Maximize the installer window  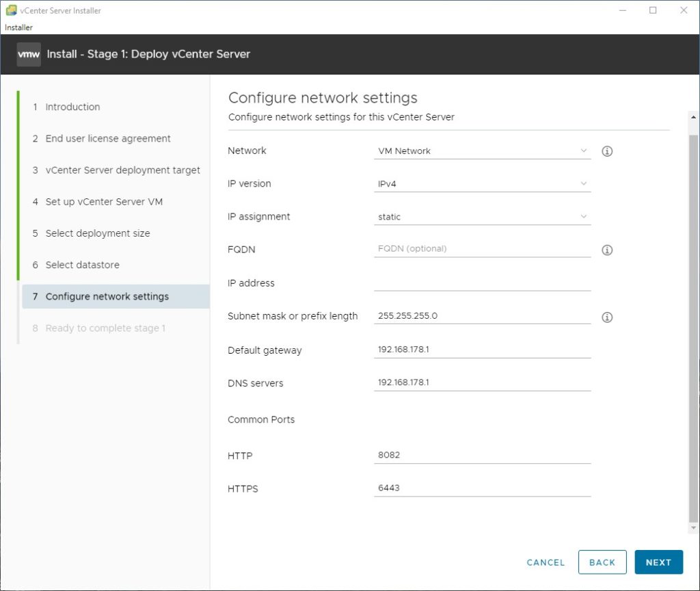[x=653, y=10]
